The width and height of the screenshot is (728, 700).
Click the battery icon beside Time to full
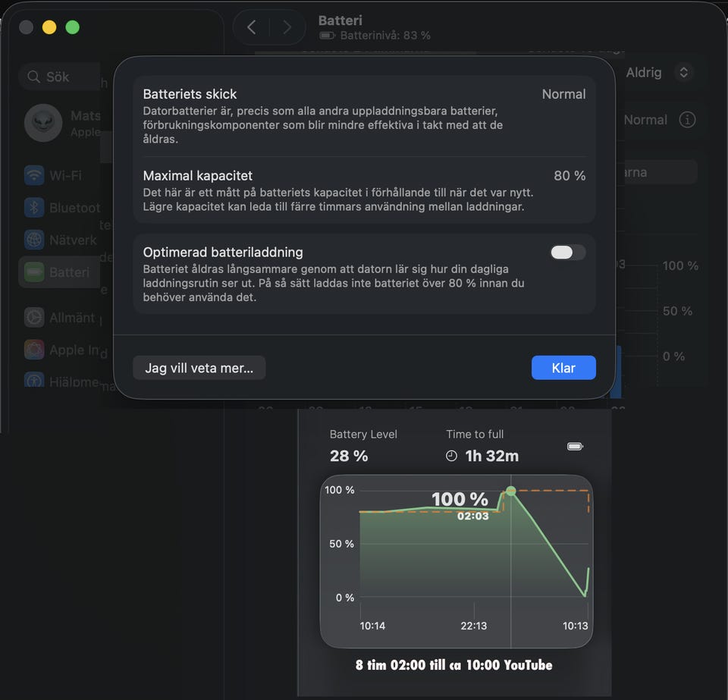tap(575, 447)
